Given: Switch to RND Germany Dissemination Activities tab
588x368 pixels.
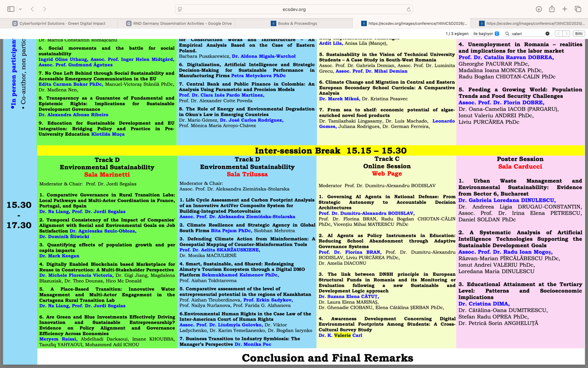Looking at the screenshot, I should 179,23.
